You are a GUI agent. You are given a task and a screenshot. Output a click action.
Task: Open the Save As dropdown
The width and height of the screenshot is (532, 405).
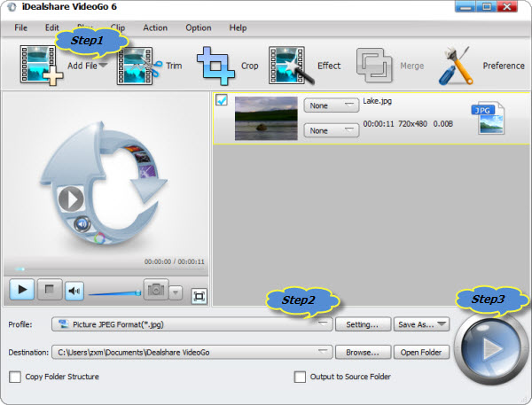422,324
